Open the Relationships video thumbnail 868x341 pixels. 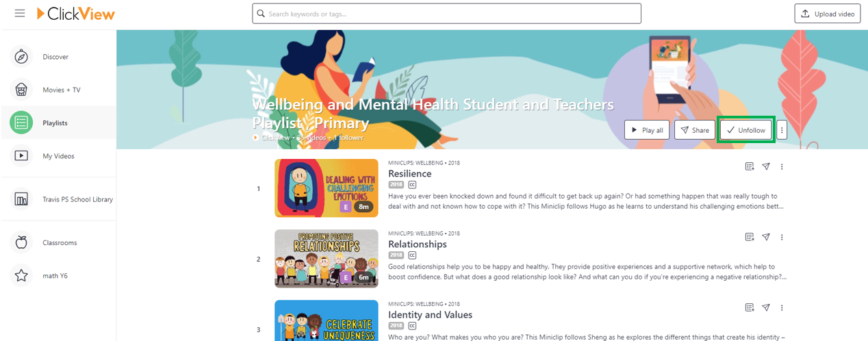327,259
